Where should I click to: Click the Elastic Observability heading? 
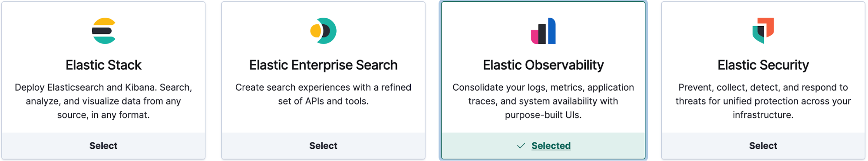[x=543, y=65]
